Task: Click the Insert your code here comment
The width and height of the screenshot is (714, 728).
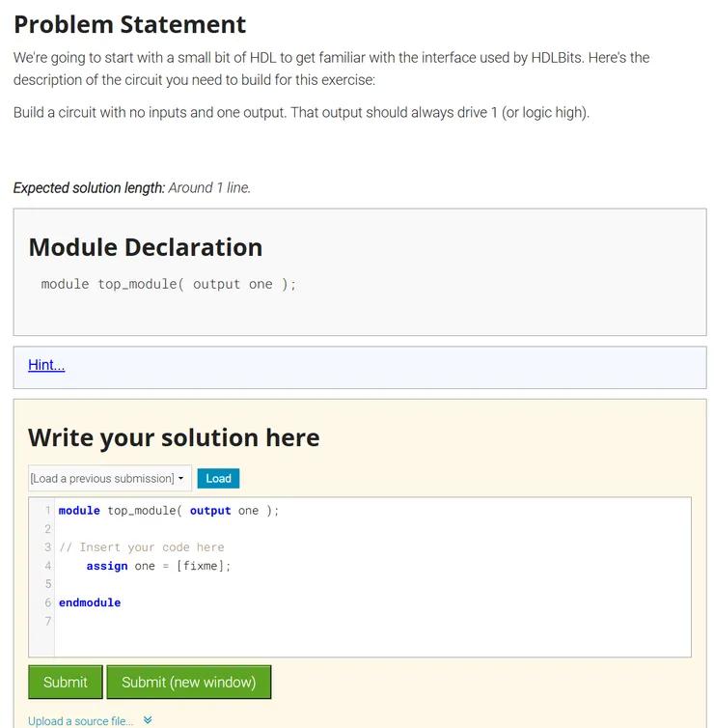Action: (x=142, y=547)
